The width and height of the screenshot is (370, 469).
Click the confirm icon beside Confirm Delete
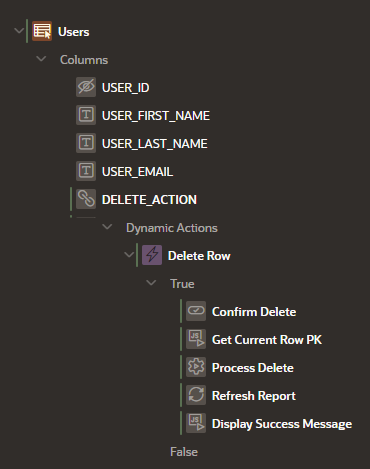[196, 311]
